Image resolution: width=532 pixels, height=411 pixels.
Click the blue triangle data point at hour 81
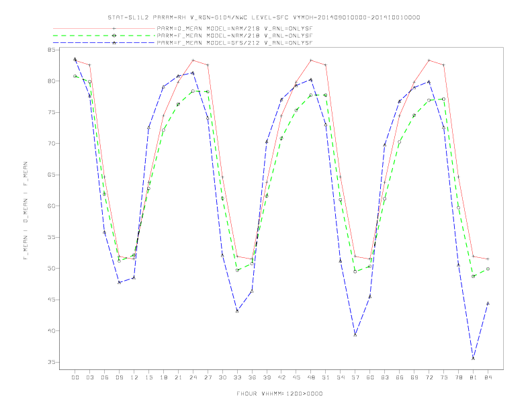474,358
